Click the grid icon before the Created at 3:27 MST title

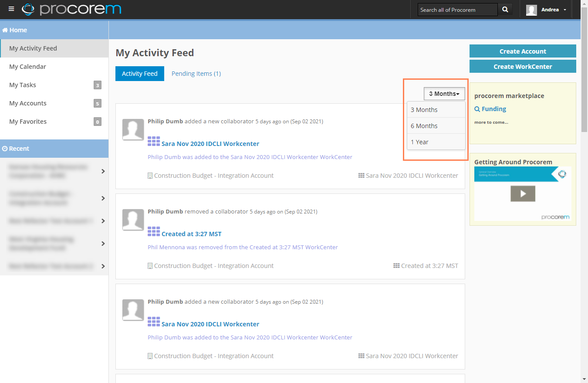pos(154,231)
